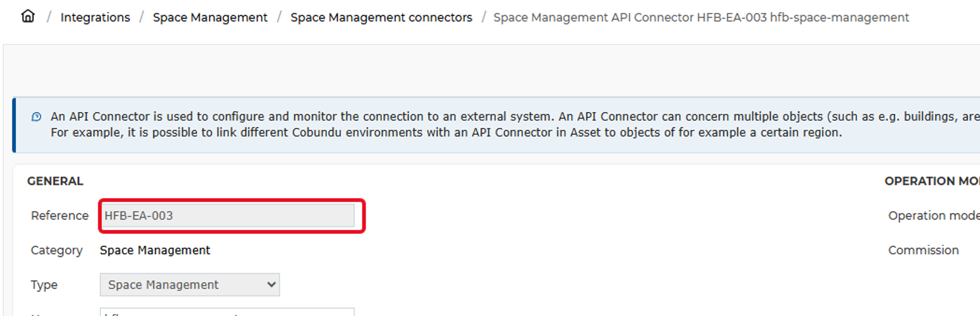Go to the home page icon
Viewport: 980px width, 316px height.
coord(27,16)
